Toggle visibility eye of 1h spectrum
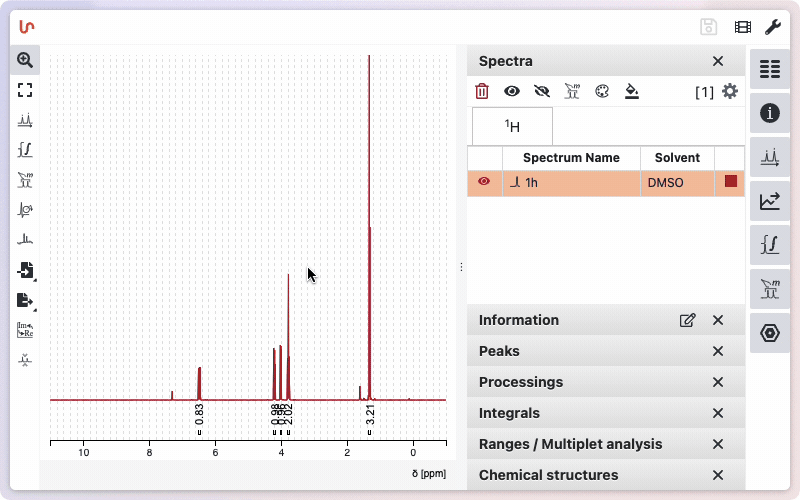Image resolution: width=800 pixels, height=500 pixels. point(484,182)
